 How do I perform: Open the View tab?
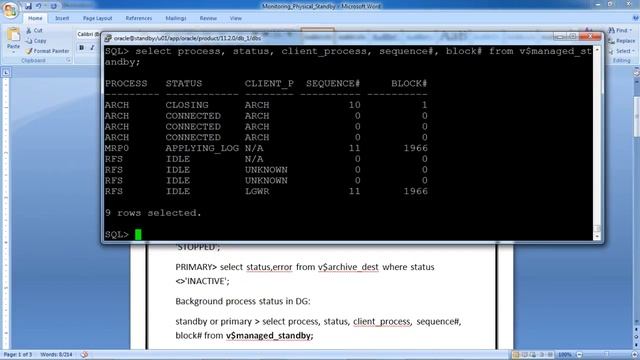(236, 18)
